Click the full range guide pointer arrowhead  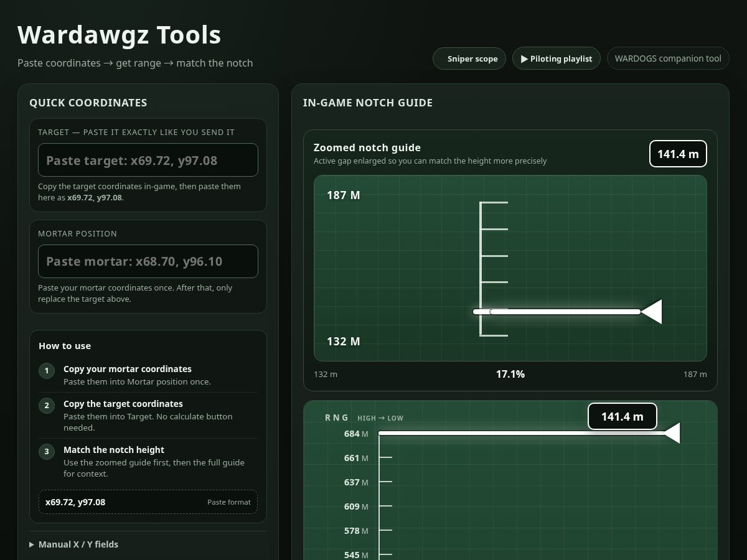click(x=672, y=433)
